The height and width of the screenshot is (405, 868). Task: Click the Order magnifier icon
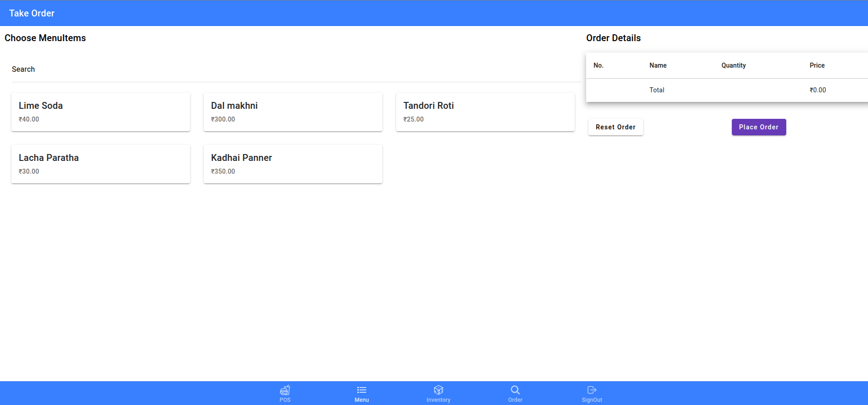(515, 390)
